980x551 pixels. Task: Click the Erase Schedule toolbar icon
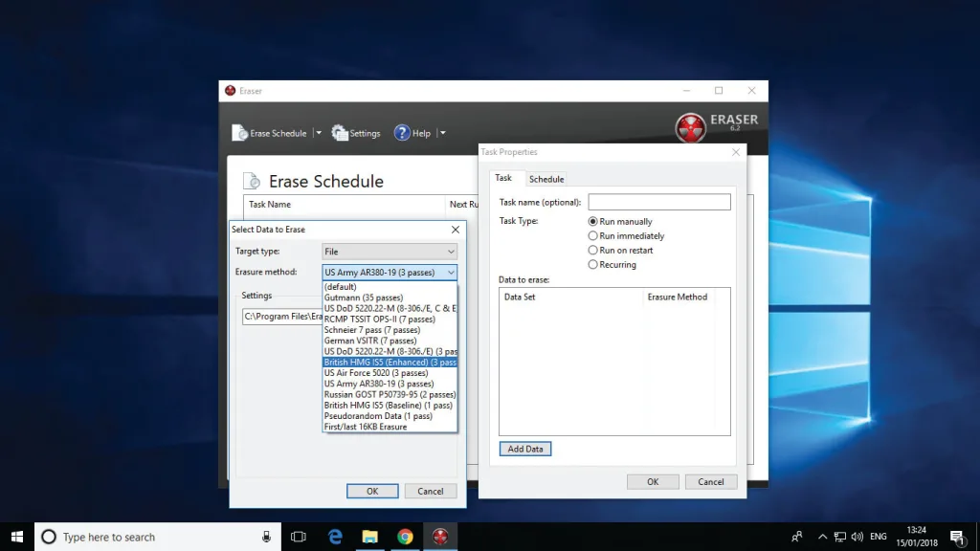pyautogui.click(x=240, y=132)
